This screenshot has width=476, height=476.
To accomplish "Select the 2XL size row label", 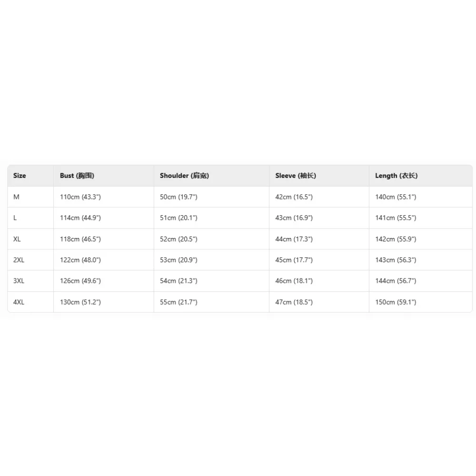I will tap(19, 260).
